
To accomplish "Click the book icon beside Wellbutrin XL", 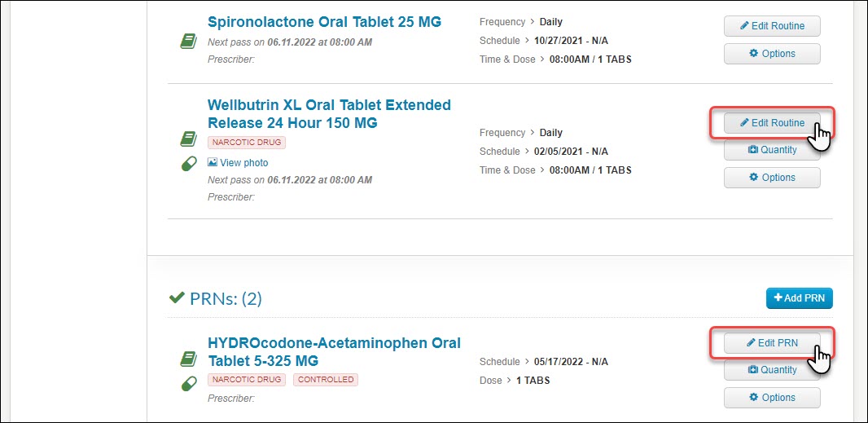I will [189, 139].
